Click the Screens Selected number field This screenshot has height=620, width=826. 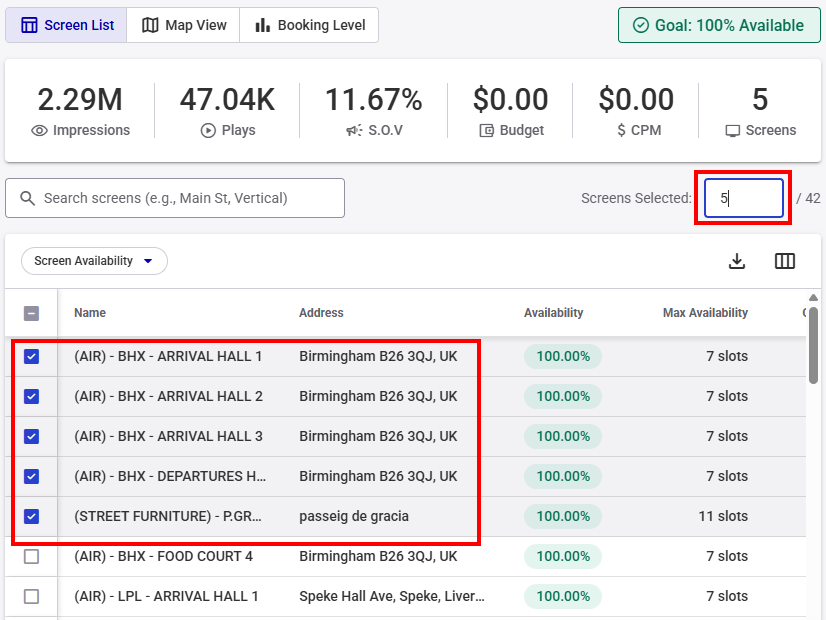(x=743, y=198)
